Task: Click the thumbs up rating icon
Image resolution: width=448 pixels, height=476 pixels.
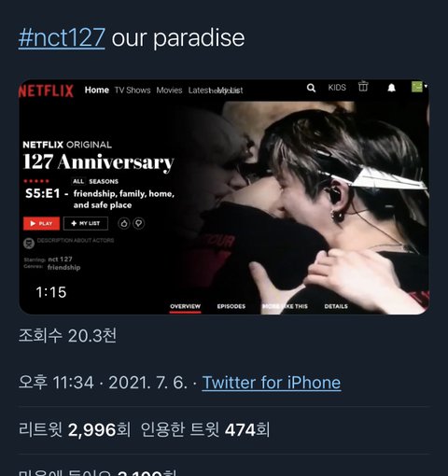Action: [x=124, y=223]
